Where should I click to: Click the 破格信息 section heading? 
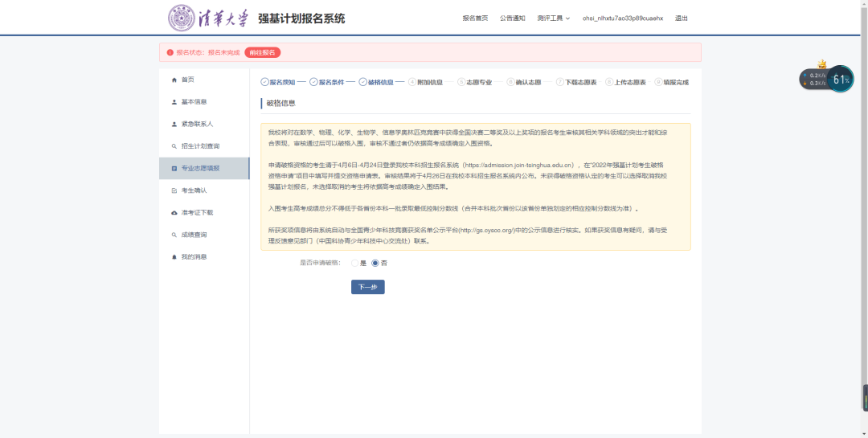[280, 103]
